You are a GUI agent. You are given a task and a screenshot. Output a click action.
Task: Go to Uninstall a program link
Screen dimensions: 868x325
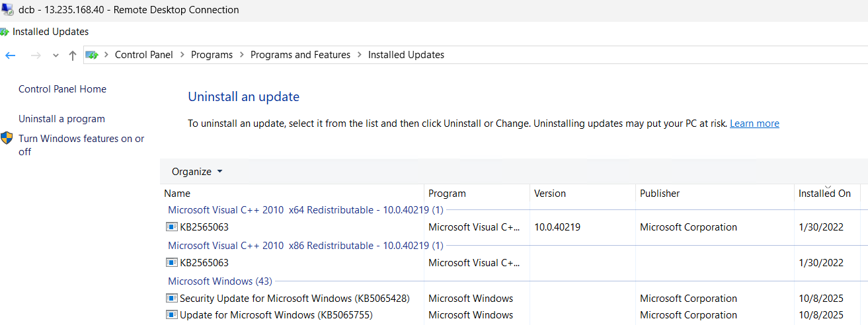pos(61,119)
